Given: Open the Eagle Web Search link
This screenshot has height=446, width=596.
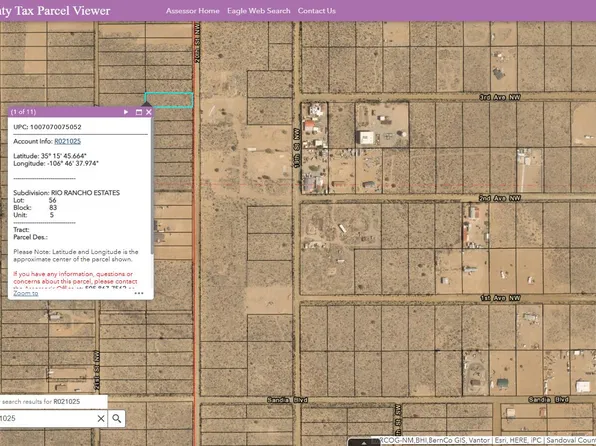Looking at the screenshot, I should pyautogui.click(x=258, y=11).
